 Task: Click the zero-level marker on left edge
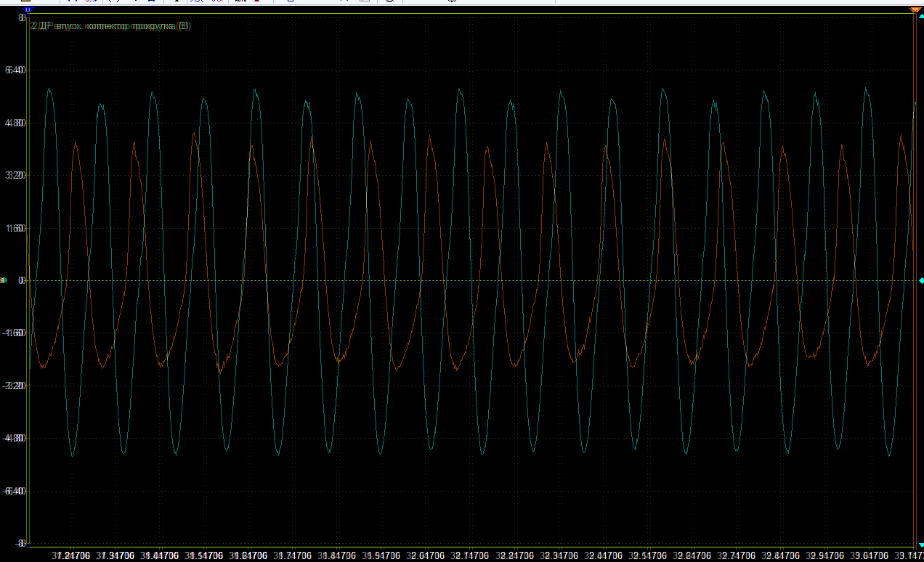pos(3,280)
